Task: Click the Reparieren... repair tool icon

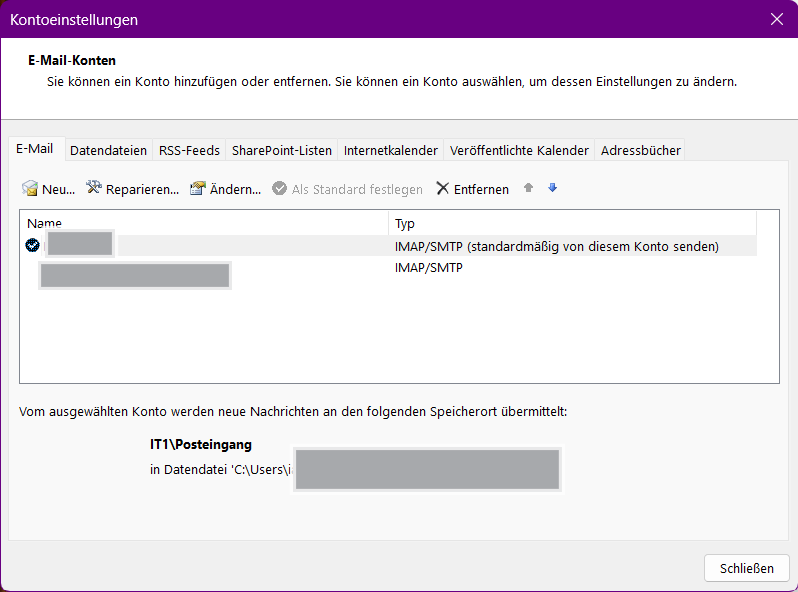Action: pyautogui.click(x=94, y=189)
